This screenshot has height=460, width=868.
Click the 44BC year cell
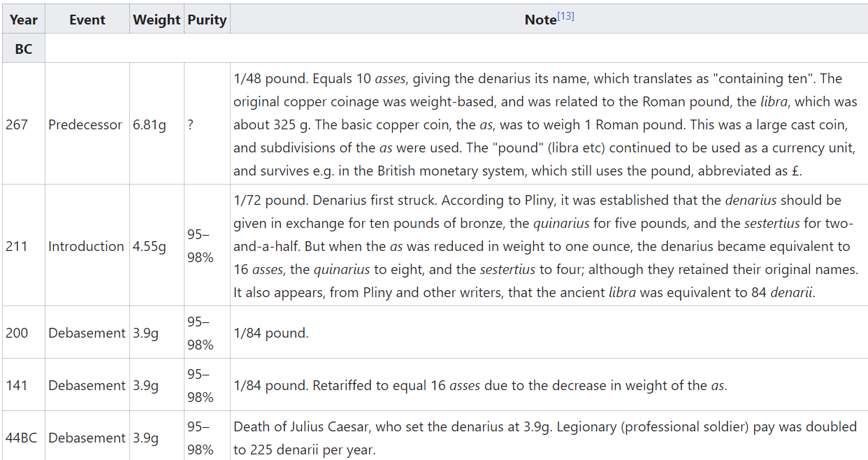[x=23, y=438]
